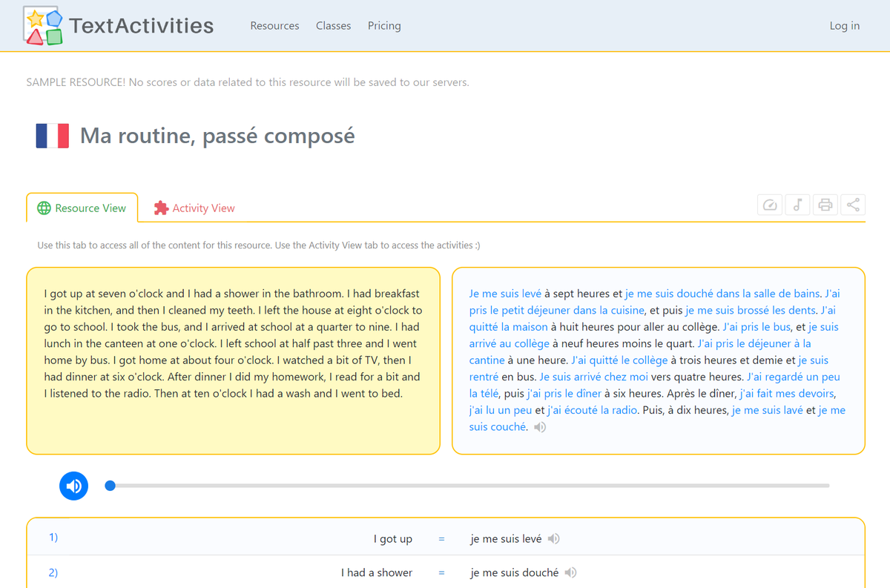Click the SAMPLE RESOURCE notice text
The width and height of the screenshot is (890, 588).
(x=248, y=82)
